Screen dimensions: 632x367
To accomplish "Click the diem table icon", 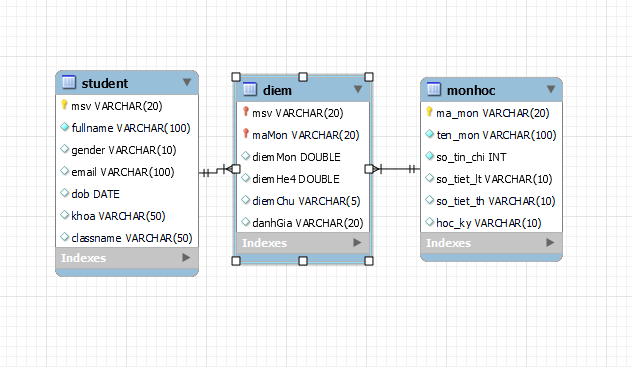I will tap(250, 89).
